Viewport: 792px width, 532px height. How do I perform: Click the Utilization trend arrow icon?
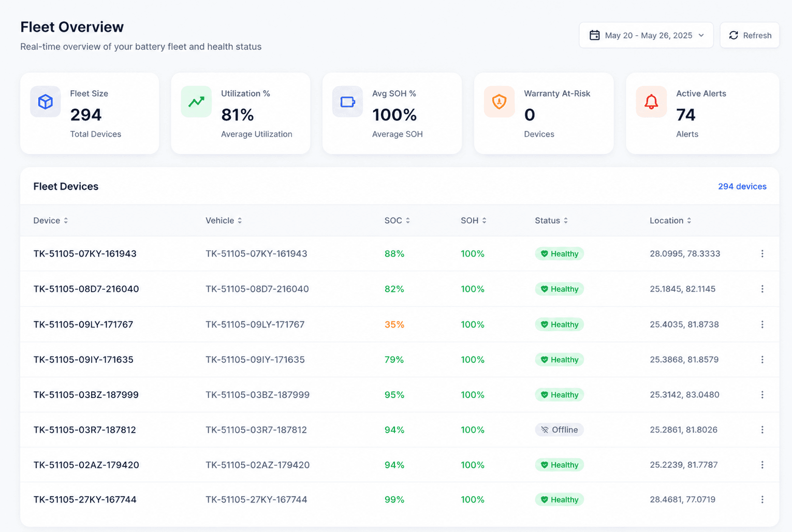(196, 101)
